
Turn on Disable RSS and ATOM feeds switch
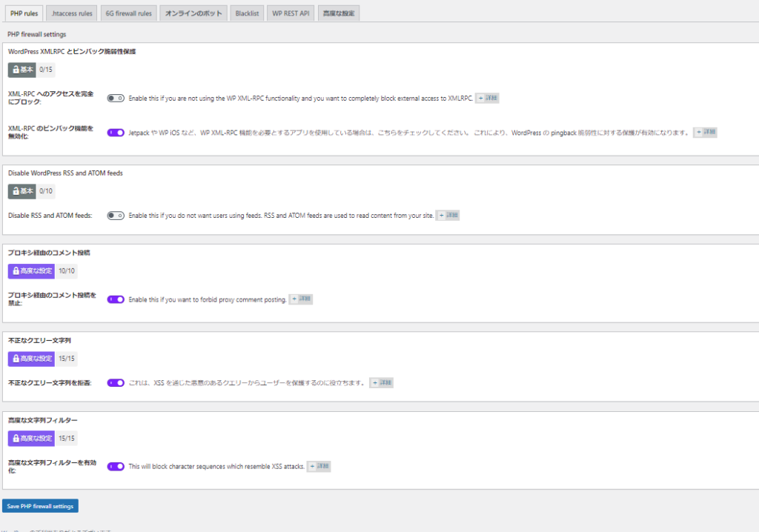[x=116, y=216]
